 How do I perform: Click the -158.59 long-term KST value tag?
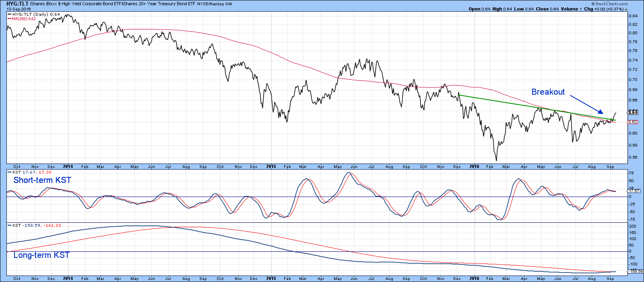click(634, 272)
